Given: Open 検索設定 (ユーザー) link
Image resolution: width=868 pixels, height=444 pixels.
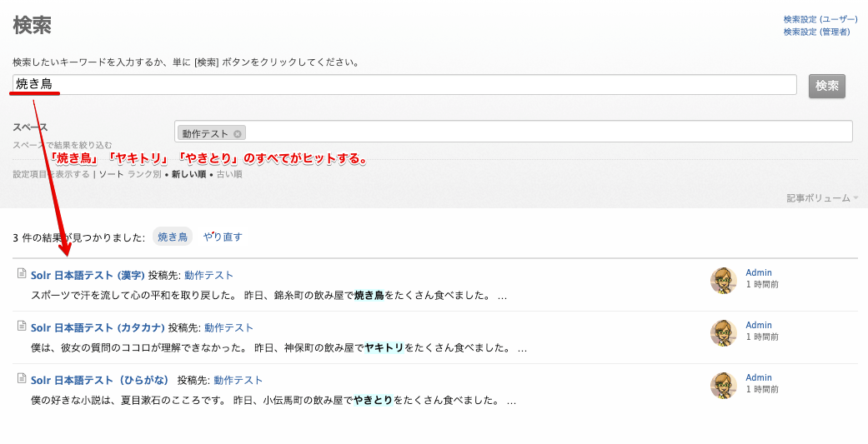Looking at the screenshot, I should pyautogui.click(x=820, y=19).
